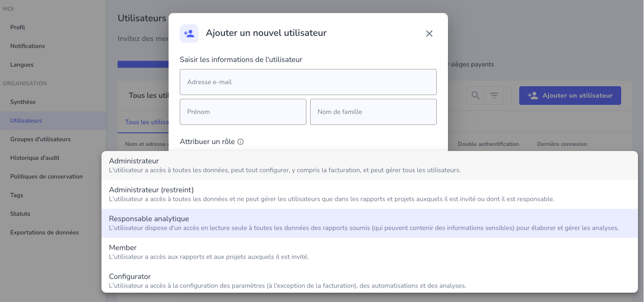Image resolution: width=644 pixels, height=302 pixels.
Task: Click the Ajouter un nouvel utilisateur title
Action: 266,33
